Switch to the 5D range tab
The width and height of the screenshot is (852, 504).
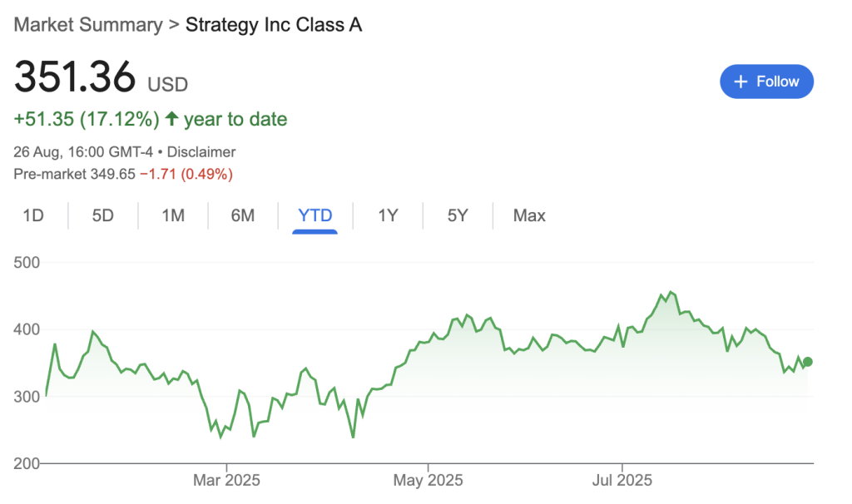[103, 216]
